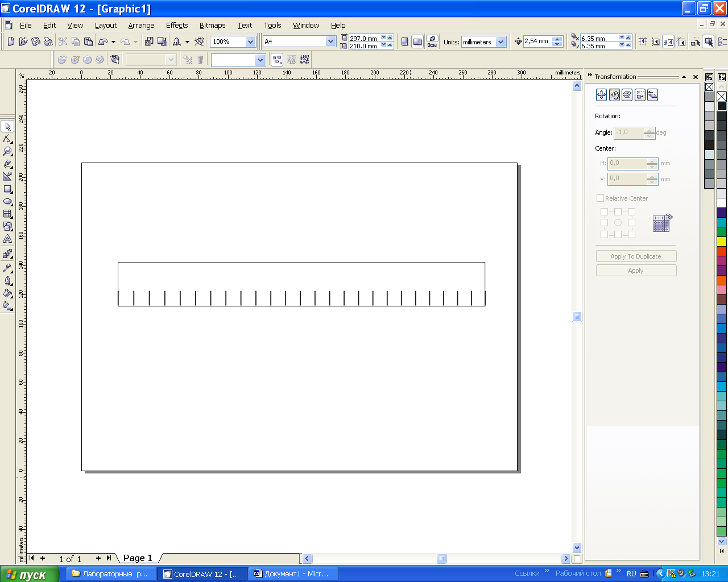Screen dimensions: 728x582
Task: Open the Arrange menu
Action: (141, 26)
